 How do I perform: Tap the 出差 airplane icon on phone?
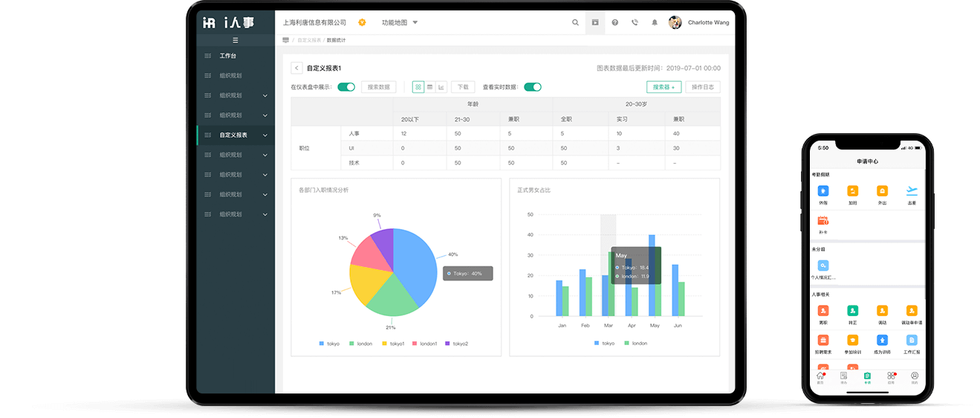coord(912,191)
